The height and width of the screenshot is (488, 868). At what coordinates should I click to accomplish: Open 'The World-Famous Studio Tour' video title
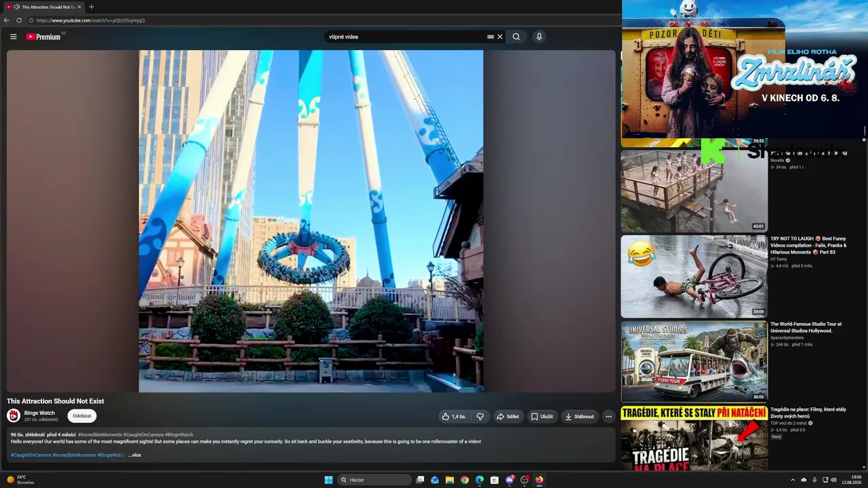click(x=806, y=327)
